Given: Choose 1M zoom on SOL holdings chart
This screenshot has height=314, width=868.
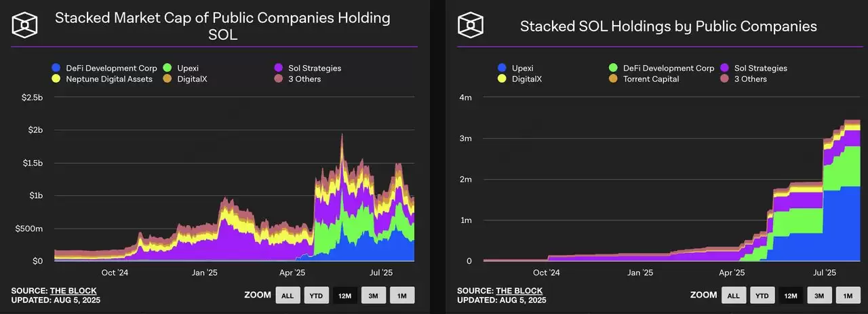Looking at the screenshot, I should click(x=848, y=295).
